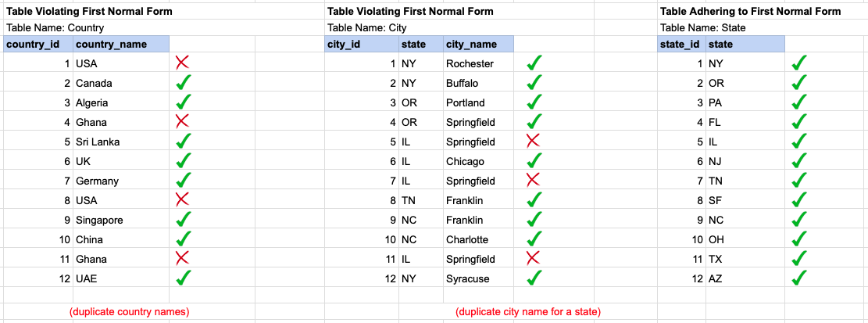Select the country_id header cell
The height and width of the screenshot is (323, 868).
[x=38, y=44]
